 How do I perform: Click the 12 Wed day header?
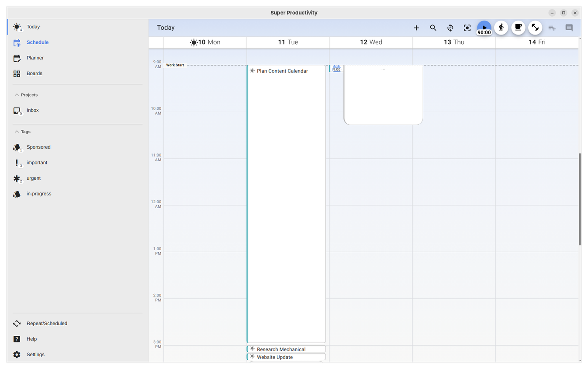click(x=371, y=42)
